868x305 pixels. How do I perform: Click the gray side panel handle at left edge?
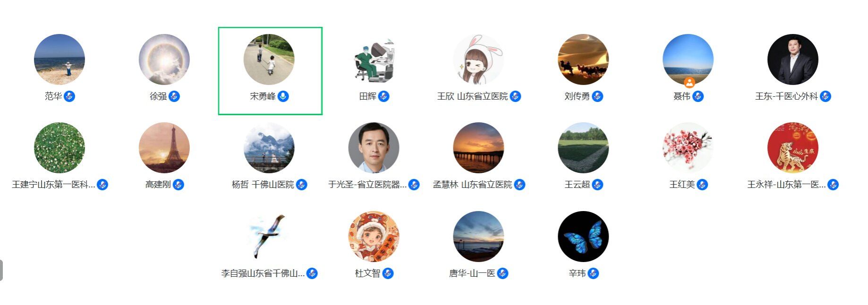1,270
